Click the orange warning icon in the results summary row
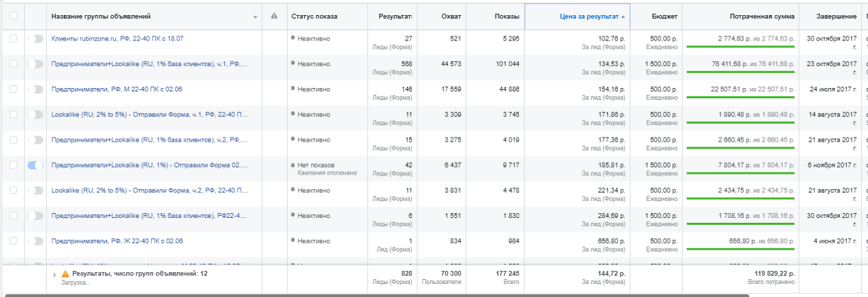This screenshot has height=297, width=868. click(x=66, y=274)
